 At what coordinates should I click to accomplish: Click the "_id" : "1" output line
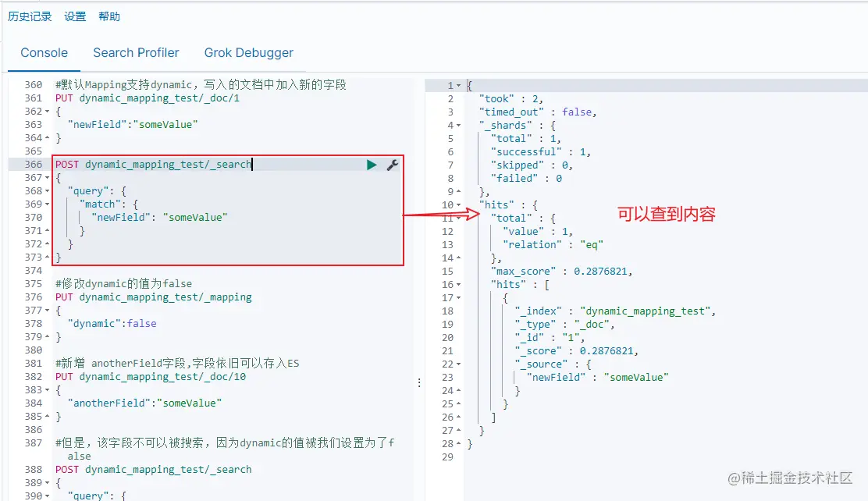(x=550, y=338)
